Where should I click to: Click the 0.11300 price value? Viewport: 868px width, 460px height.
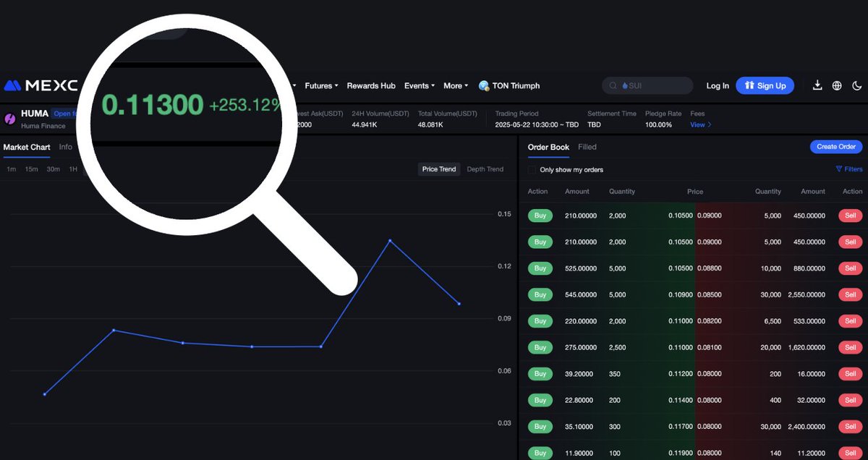(x=153, y=106)
